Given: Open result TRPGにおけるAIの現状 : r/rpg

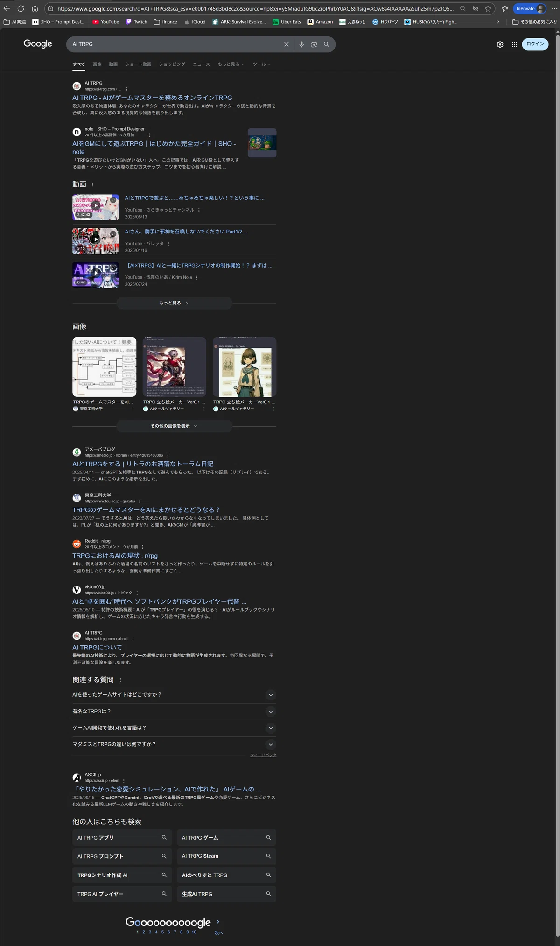Looking at the screenshot, I should point(115,556).
